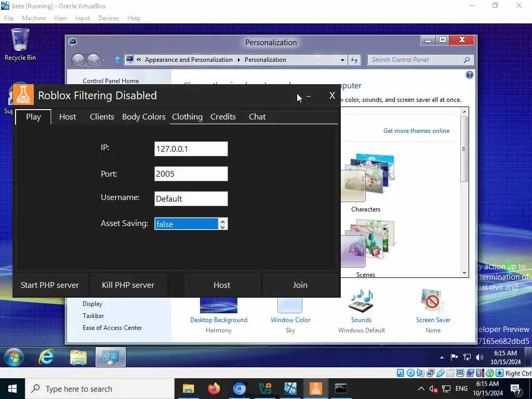Screen dimensions: 532x399
Task: Open VirtualBox Input menu
Action: (x=83, y=18)
